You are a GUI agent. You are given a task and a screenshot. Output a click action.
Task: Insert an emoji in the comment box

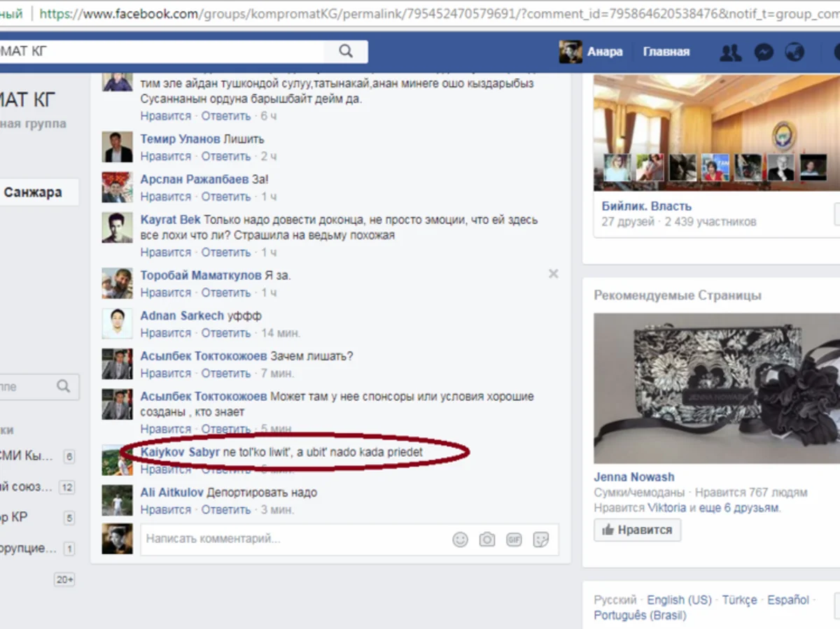pos(460,539)
